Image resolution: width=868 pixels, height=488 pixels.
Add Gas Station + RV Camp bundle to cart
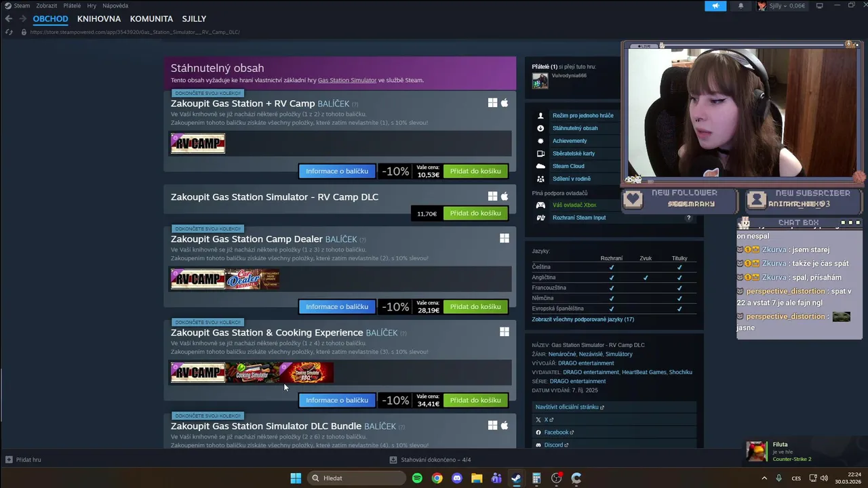pos(475,171)
